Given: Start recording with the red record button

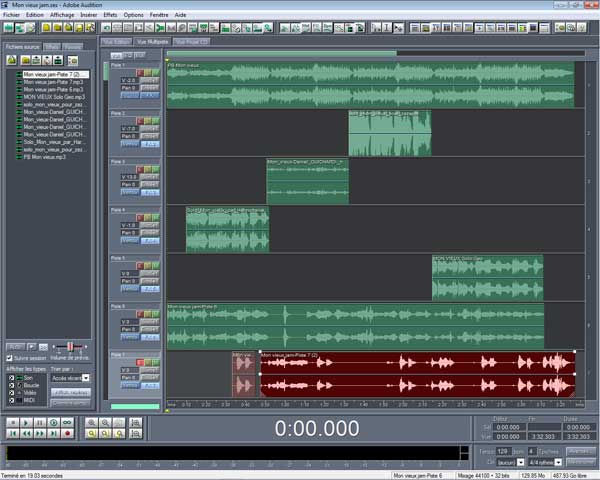Looking at the screenshot, I should pyautogui.click(x=67, y=434).
